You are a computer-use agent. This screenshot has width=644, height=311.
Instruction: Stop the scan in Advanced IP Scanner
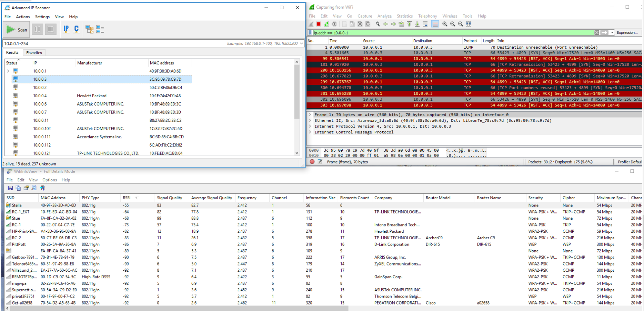pos(51,30)
